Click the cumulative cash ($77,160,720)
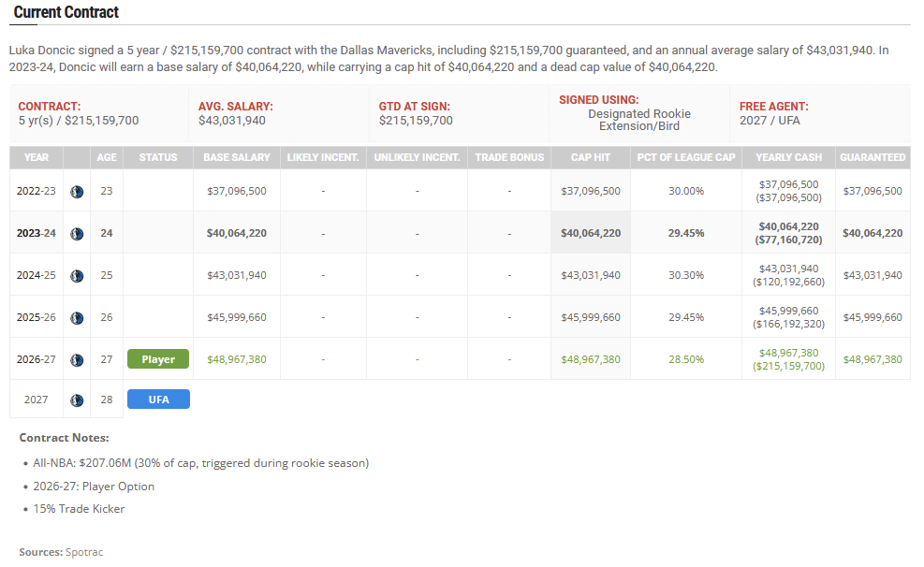The height and width of the screenshot is (567, 924). 788,240
